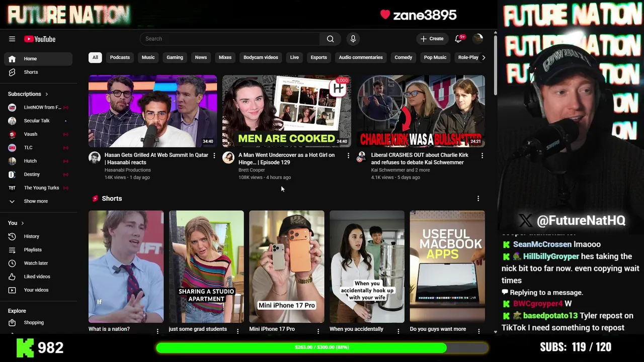644x362 pixels.
Task: Select the Bodycam videos chip
Action: point(261,57)
